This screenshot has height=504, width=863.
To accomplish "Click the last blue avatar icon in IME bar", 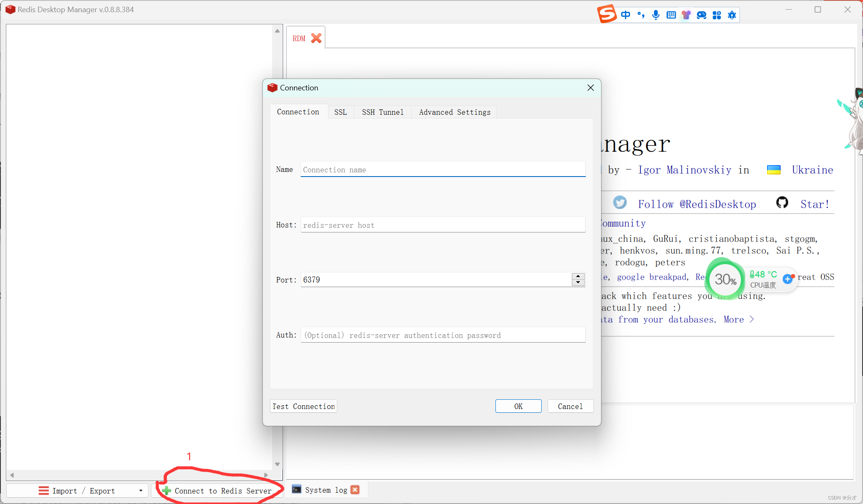I will 732,15.
